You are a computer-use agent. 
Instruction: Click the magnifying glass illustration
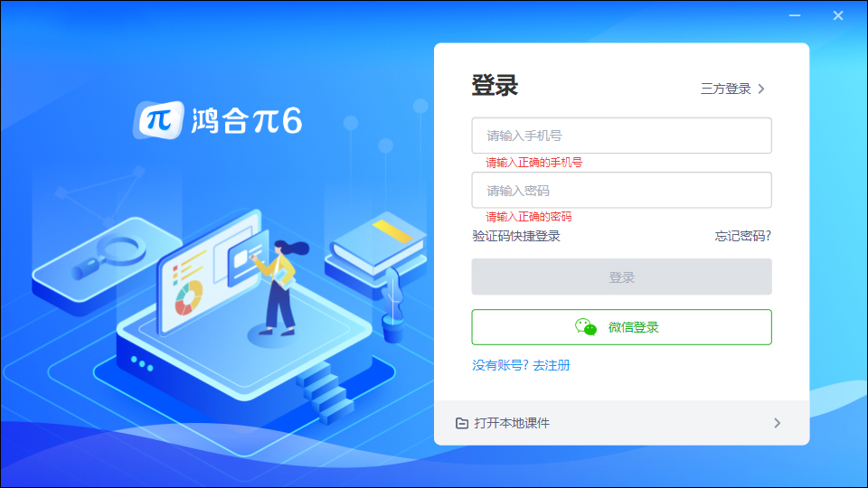pyautogui.click(x=108, y=256)
